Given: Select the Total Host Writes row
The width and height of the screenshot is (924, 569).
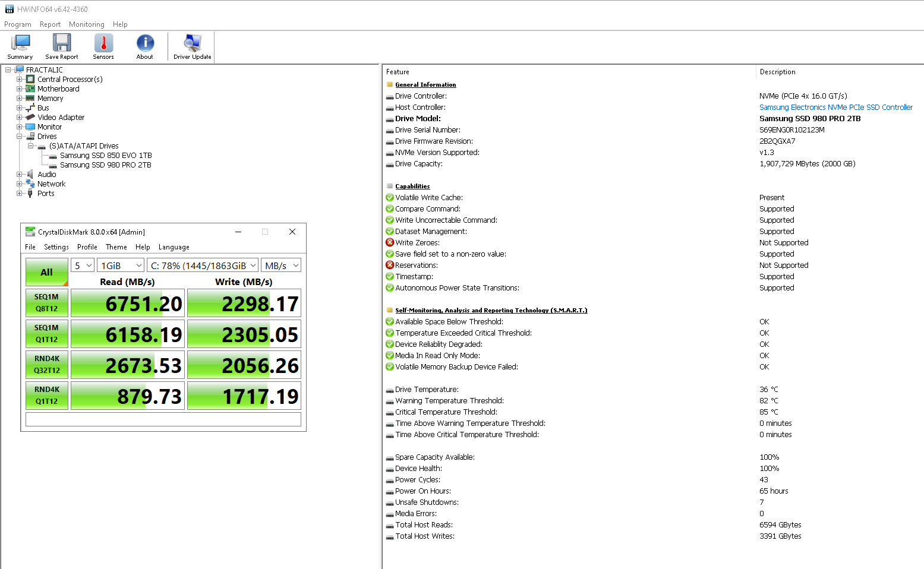Looking at the screenshot, I should coord(653,536).
